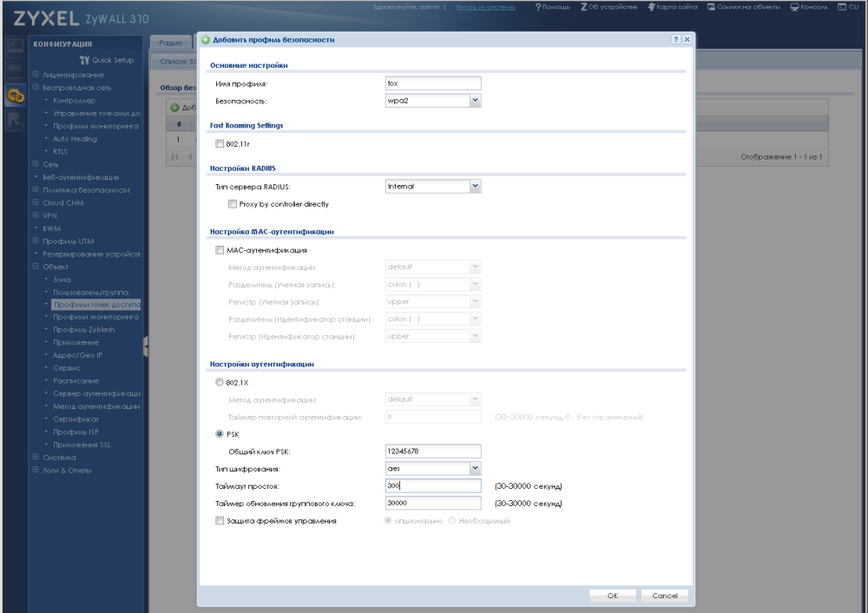Select the Необходимый radio option

point(451,520)
